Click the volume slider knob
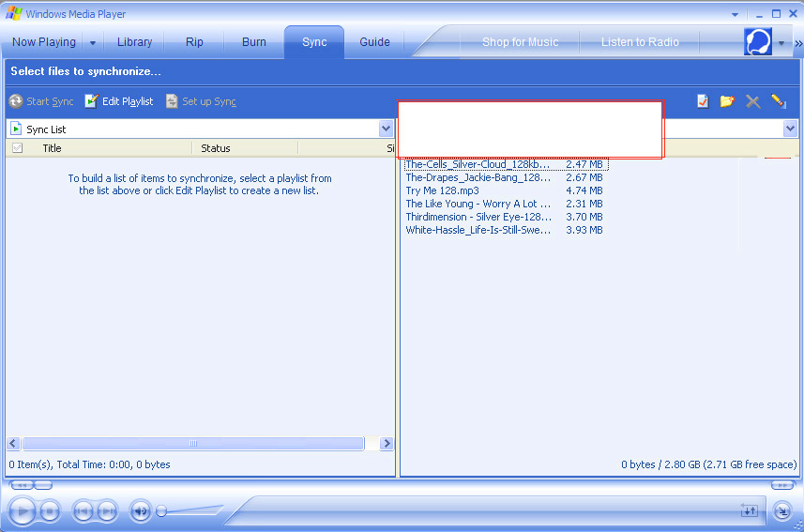The width and height of the screenshot is (804, 532). [161, 511]
